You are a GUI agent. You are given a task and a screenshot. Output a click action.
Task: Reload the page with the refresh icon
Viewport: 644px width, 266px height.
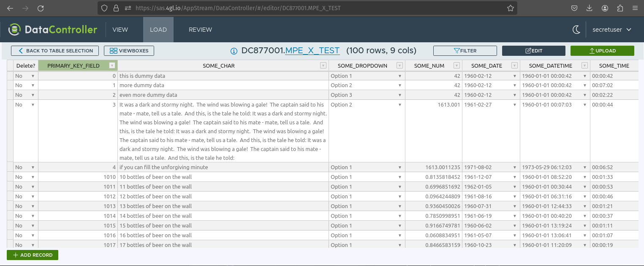pos(41,8)
